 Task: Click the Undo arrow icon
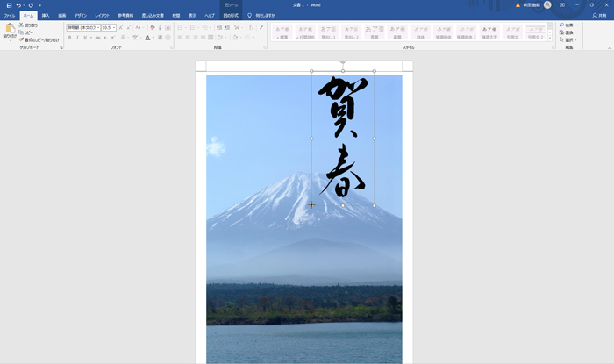point(18,5)
